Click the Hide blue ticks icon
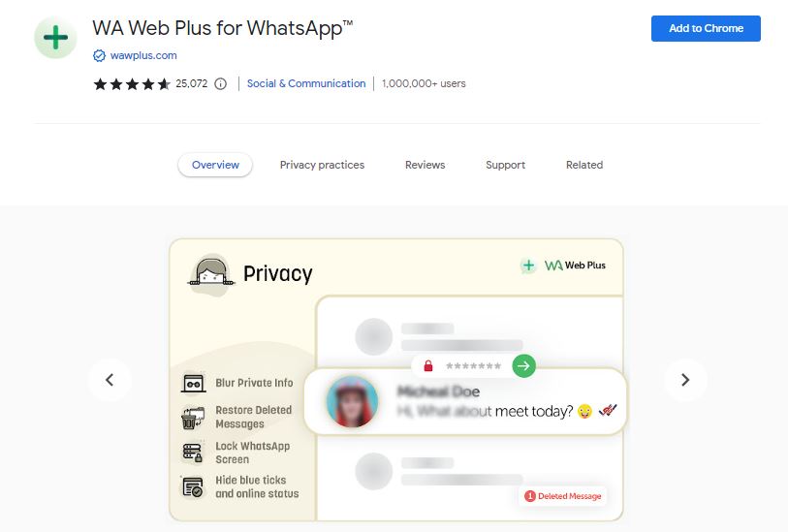The height and width of the screenshot is (532, 788). tap(193, 486)
